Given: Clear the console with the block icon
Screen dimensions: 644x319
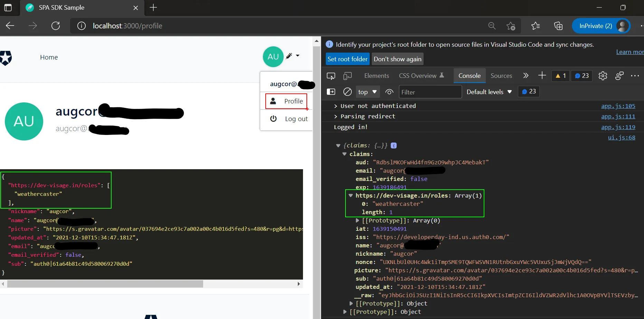Looking at the screenshot, I should click(348, 92).
